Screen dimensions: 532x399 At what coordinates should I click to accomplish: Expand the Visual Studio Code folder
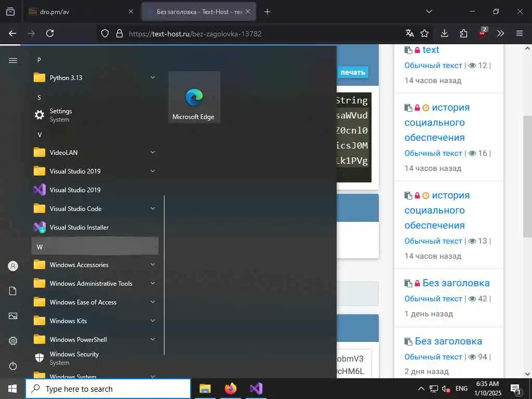tap(95, 209)
